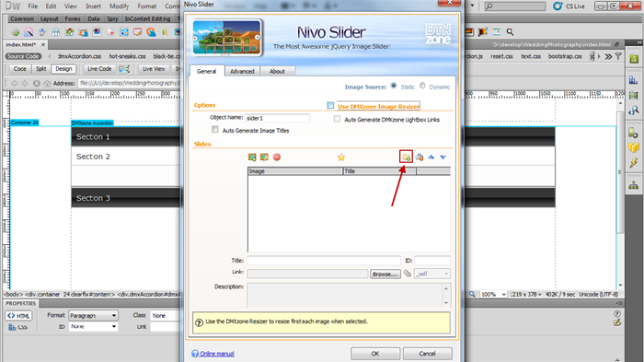
Task: Click the link chain icon beside Browse
Action: (x=407, y=274)
